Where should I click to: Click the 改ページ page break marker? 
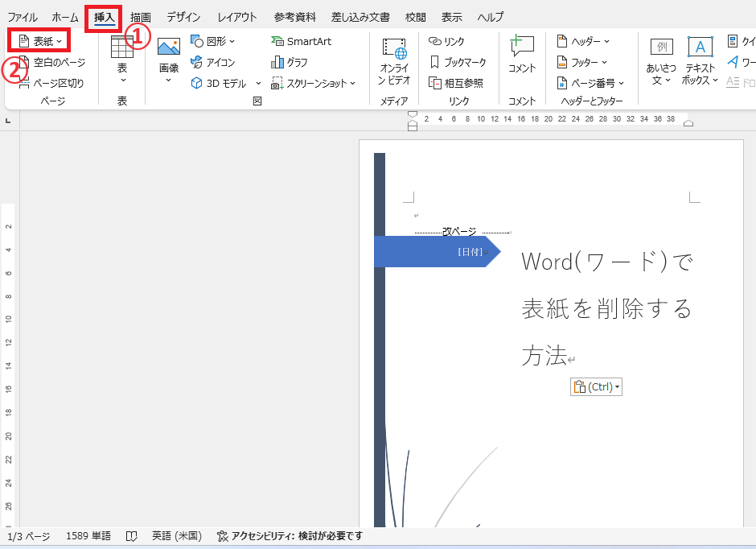pyautogui.click(x=459, y=232)
